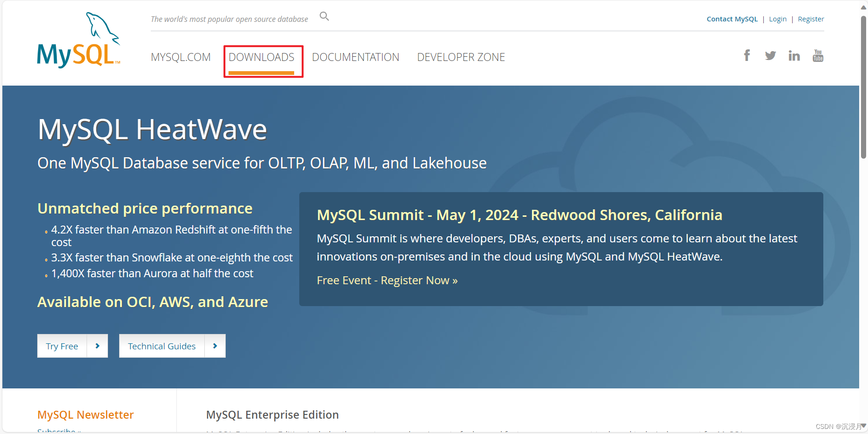Click the MySQL Enterprise Edition heading
The image size is (868, 434).
pyautogui.click(x=272, y=415)
